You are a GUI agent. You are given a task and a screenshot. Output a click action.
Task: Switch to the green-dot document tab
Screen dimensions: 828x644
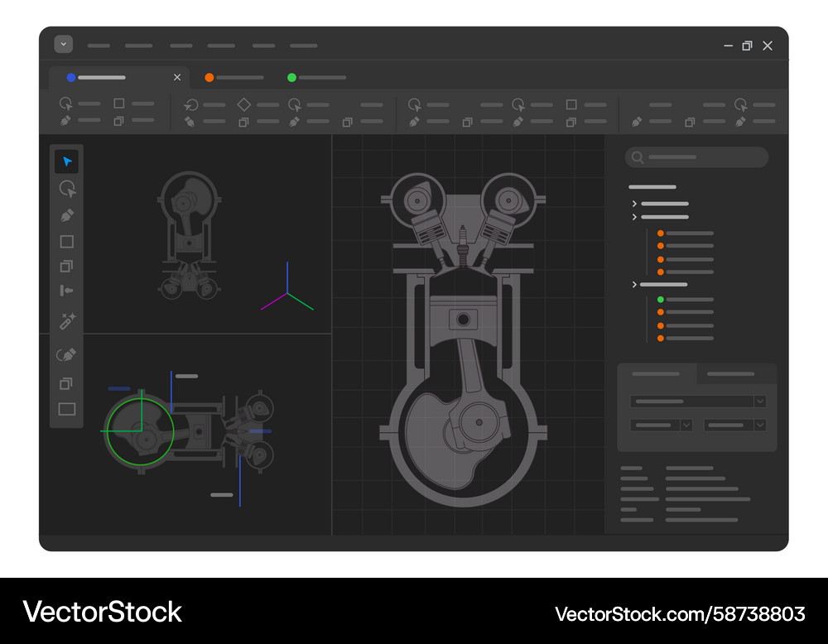tap(316, 78)
